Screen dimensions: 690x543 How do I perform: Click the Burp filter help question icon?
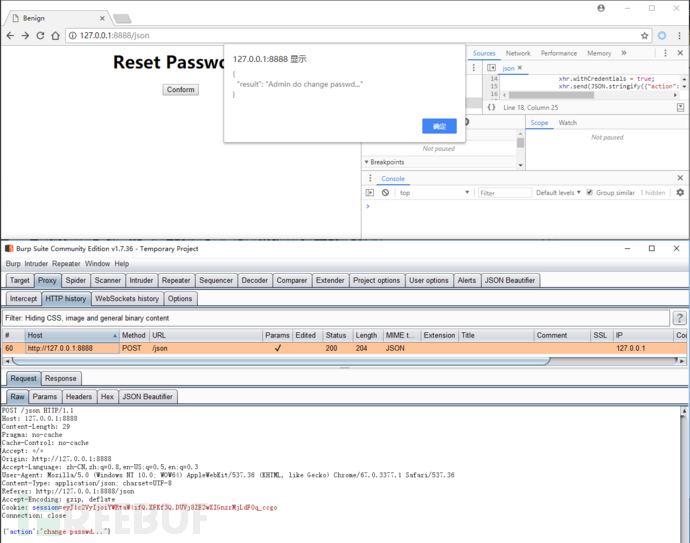(680, 318)
